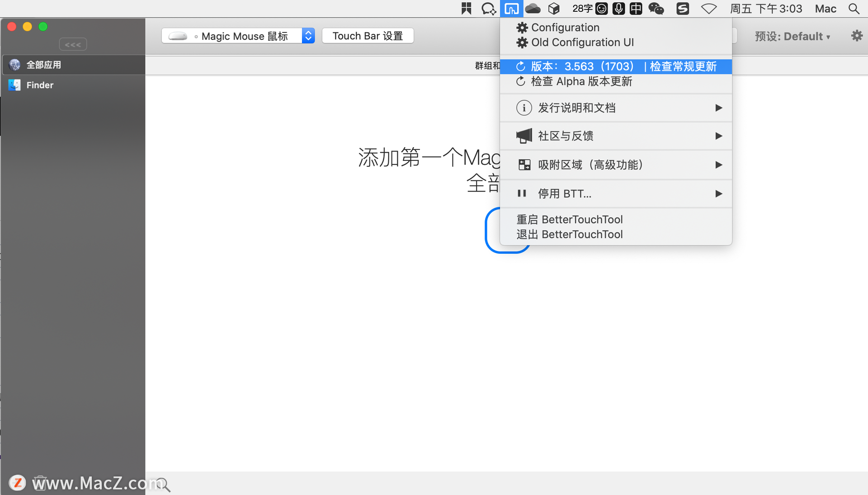Click the Finder app icon in the sidebar

(14, 85)
